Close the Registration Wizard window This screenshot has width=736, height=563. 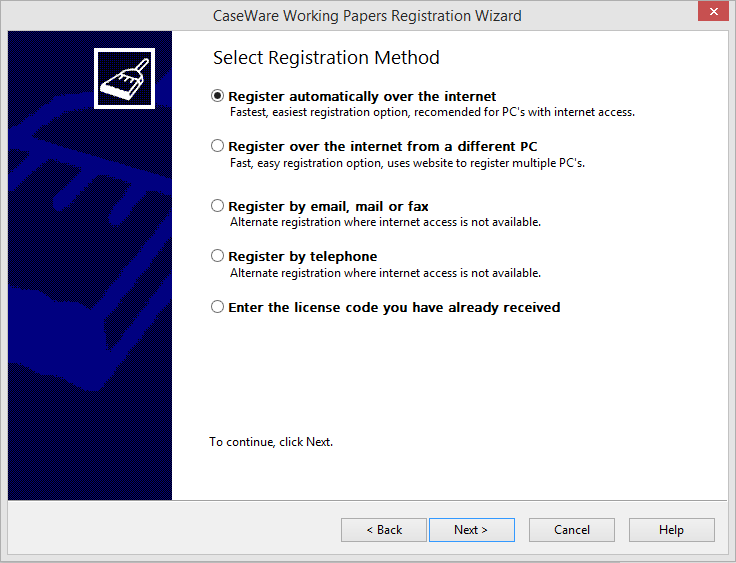[x=713, y=11]
